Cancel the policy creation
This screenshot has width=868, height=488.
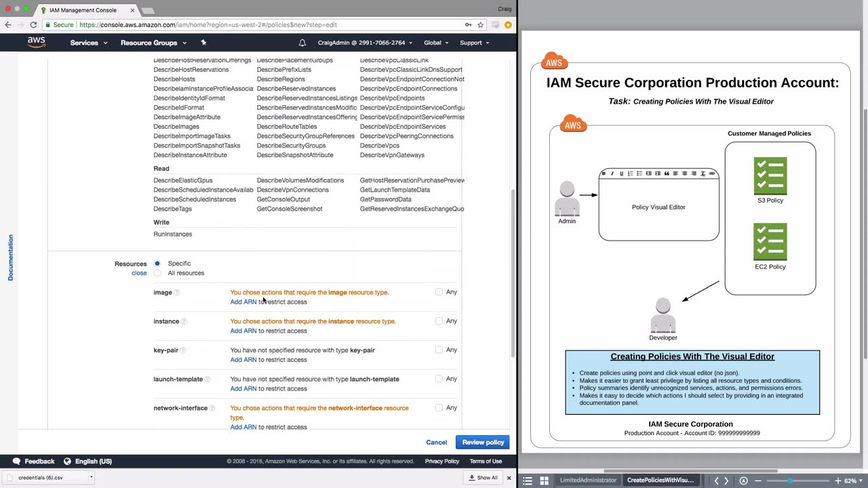(436, 443)
